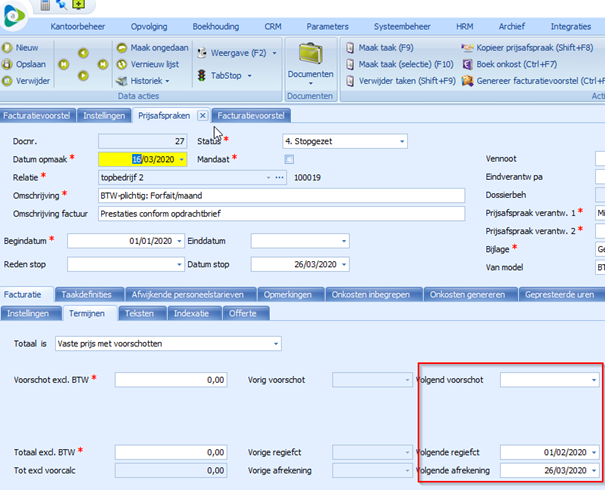The image size is (605, 490).
Task: Click the Kopieer prijsafspraak icon
Action: (467, 47)
